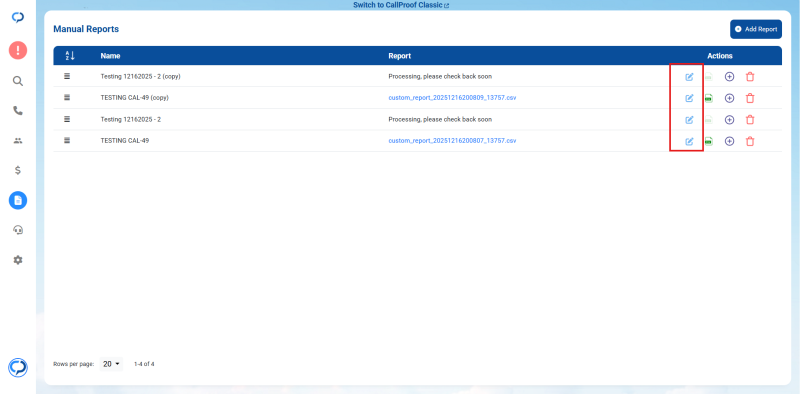Open the phone calls sidebar icon

point(18,111)
